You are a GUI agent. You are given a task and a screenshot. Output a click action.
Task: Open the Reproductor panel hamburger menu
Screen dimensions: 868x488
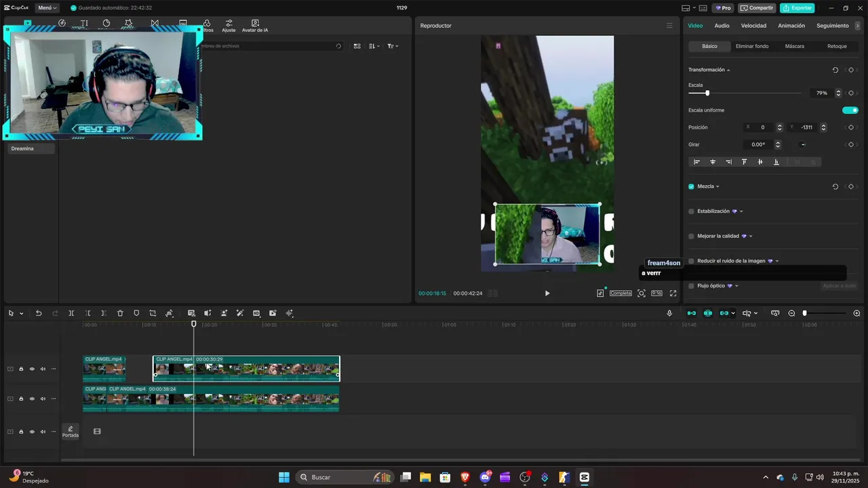[x=669, y=26]
